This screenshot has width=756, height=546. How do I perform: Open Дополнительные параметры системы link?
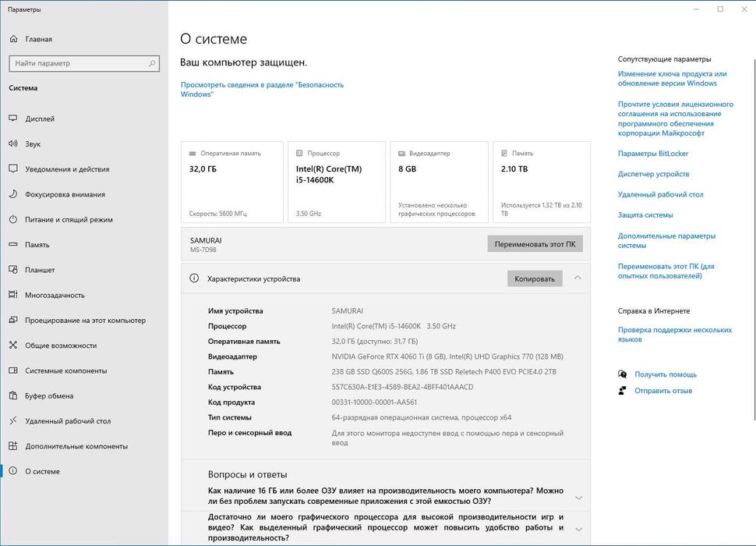point(666,241)
